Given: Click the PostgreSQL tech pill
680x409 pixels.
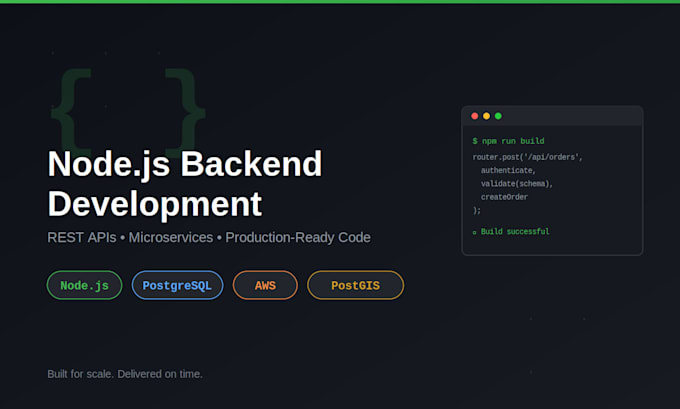Looking at the screenshot, I should click(x=177, y=285).
